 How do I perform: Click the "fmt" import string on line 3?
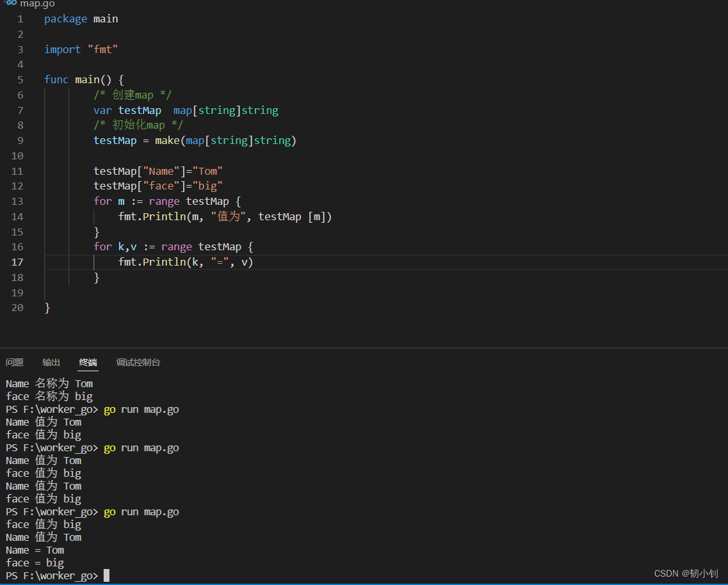(102, 49)
